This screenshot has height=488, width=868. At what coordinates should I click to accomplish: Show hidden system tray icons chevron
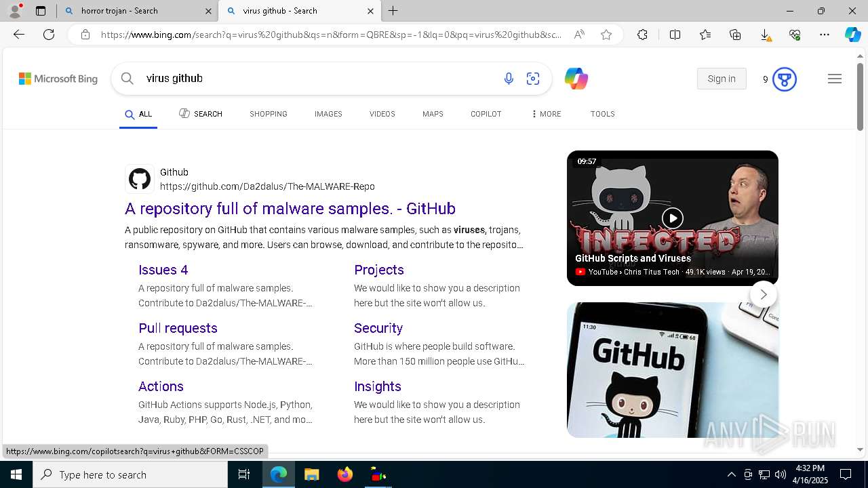[x=731, y=474]
